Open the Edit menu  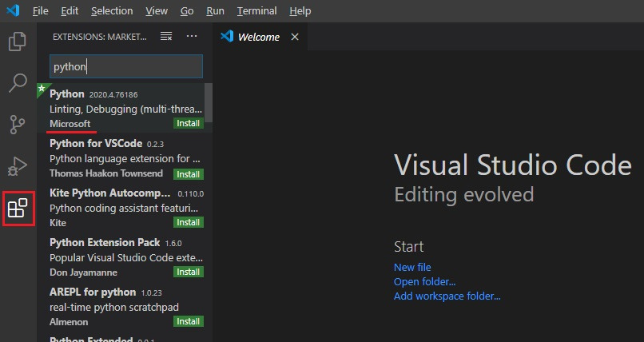[70, 10]
